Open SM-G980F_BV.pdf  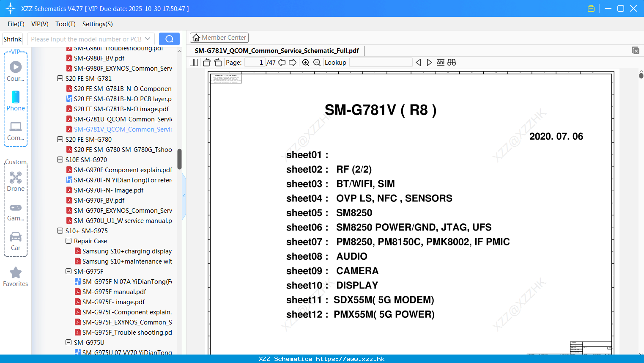click(x=99, y=58)
